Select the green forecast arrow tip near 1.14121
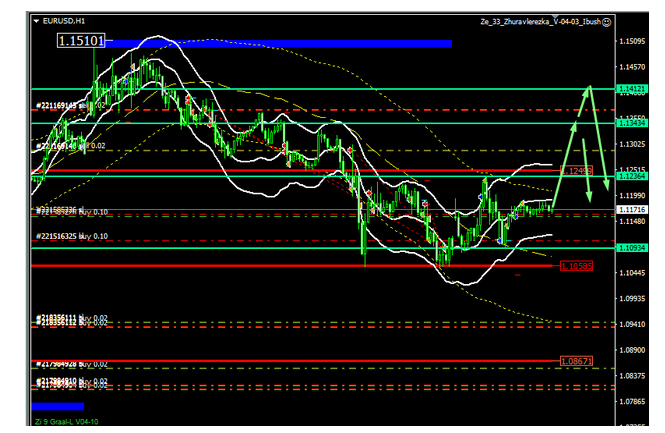 point(591,88)
